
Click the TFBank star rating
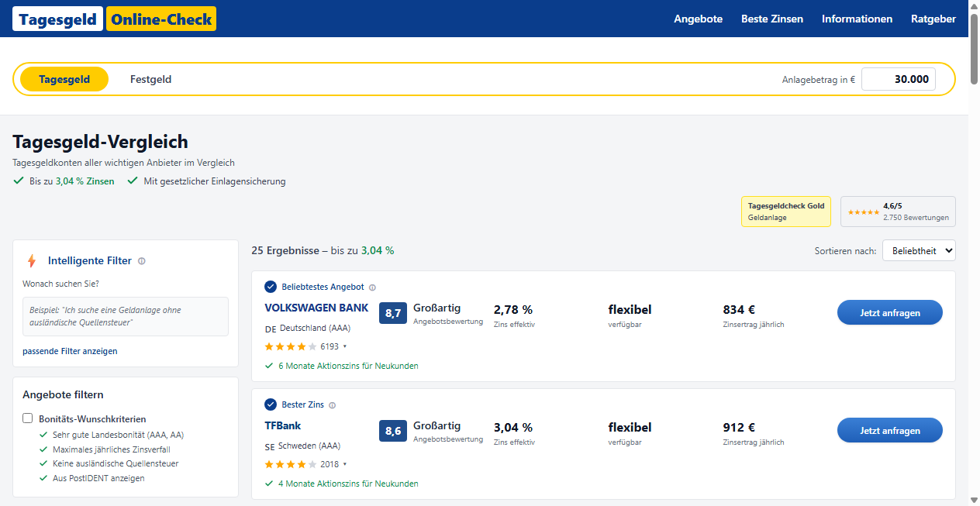291,464
